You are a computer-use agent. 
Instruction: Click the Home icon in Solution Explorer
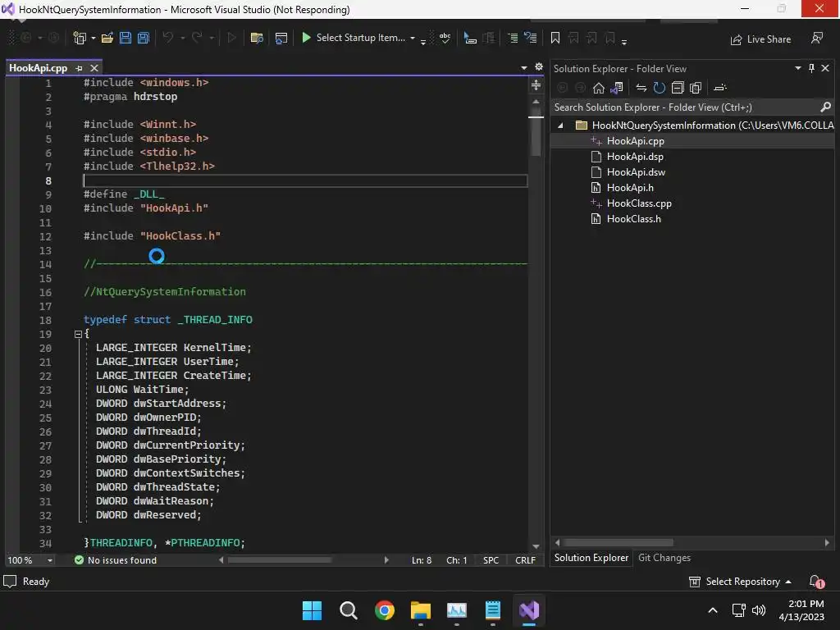(598, 88)
